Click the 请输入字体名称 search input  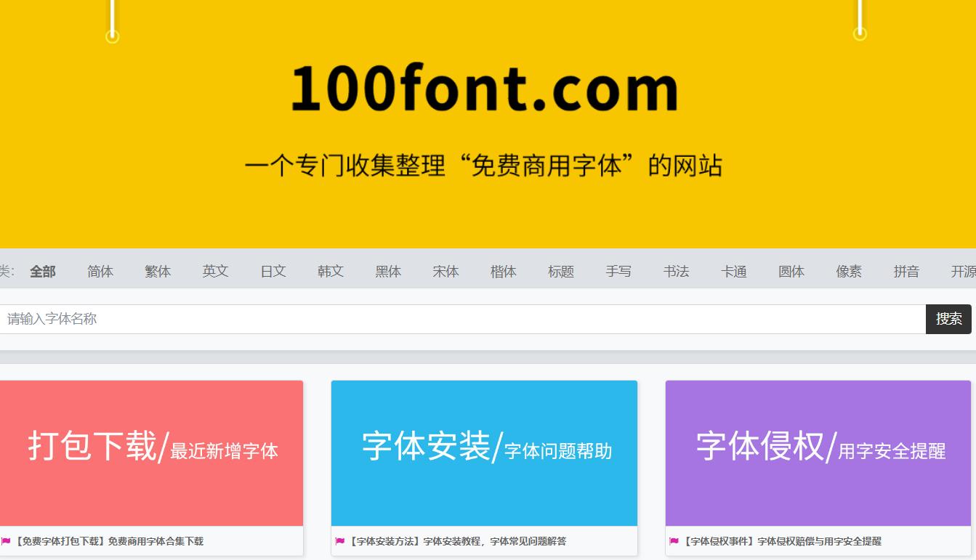pyautogui.click(x=291, y=319)
